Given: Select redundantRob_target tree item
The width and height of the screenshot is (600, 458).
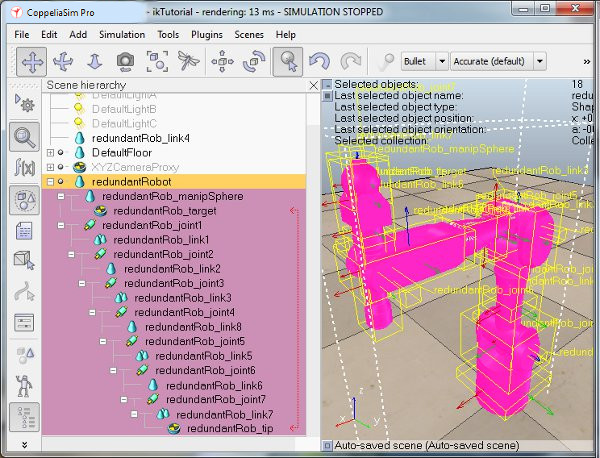Looking at the screenshot, I should (x=165, y=211).
